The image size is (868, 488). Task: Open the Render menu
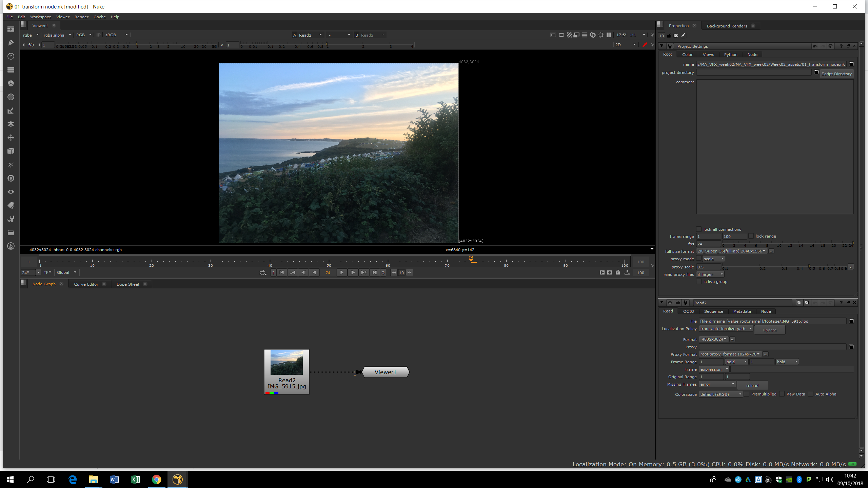(x=81, y=17)
